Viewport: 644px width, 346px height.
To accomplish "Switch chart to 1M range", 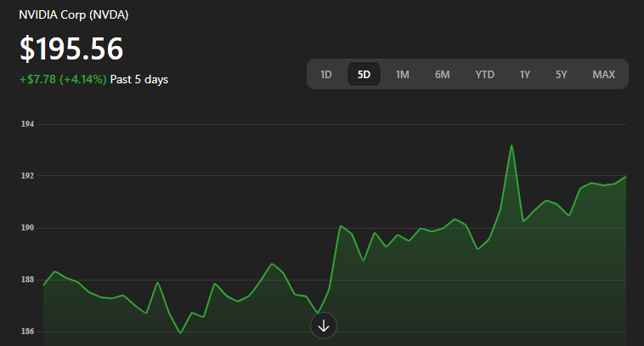I will (x=402, y=74).
